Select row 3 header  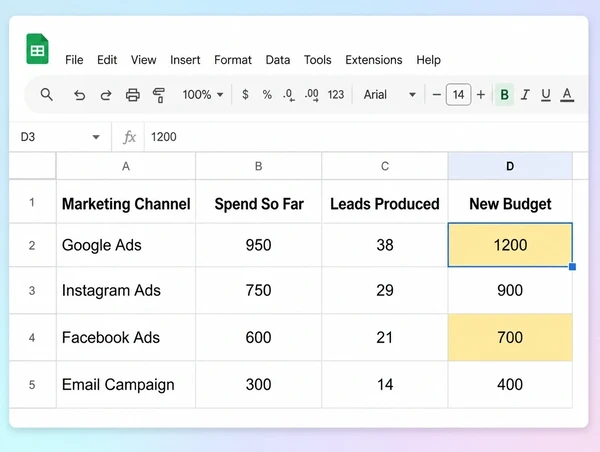[32, 290]
